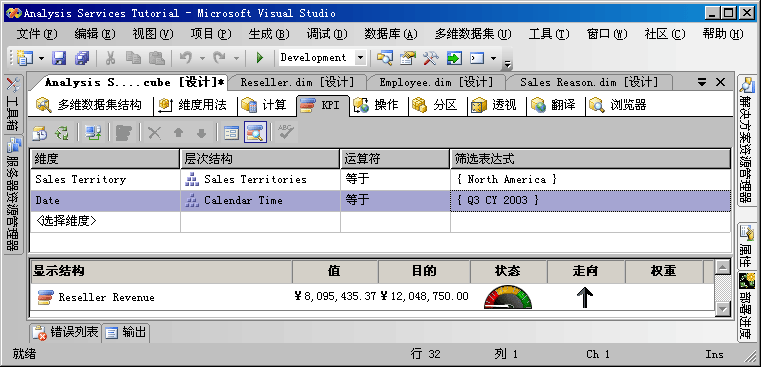The image size is (761, 367).
Task: Open the New Project dropdown arrow
Action: tap(41, 58)
